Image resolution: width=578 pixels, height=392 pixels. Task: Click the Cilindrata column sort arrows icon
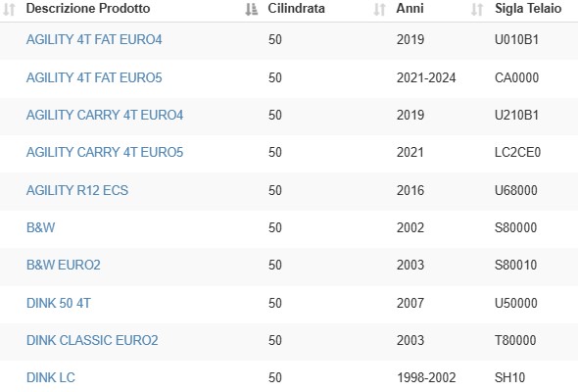tap(379, 9)
